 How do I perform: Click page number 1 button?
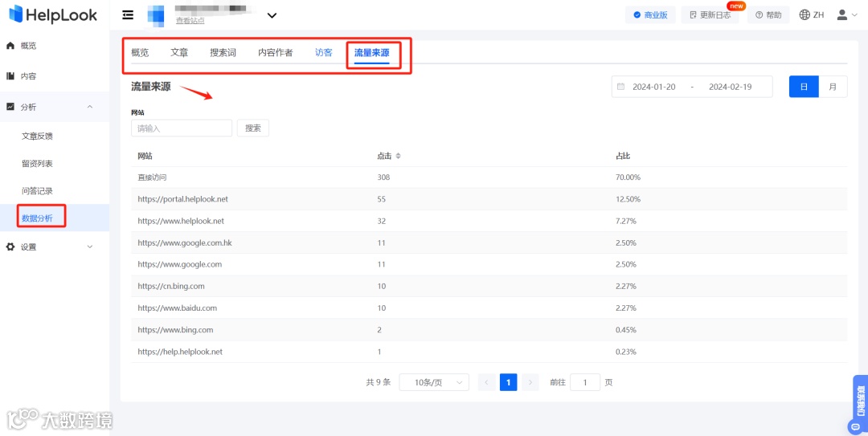coord(508,382)
